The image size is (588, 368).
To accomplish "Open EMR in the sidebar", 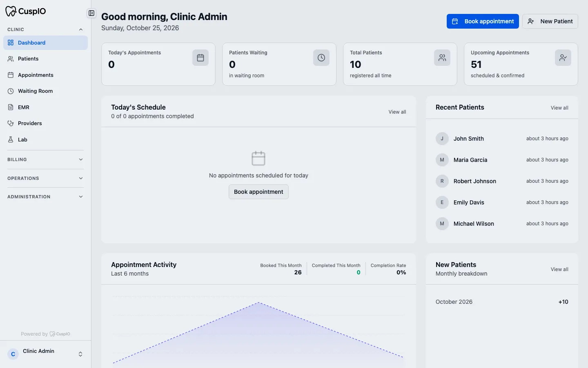I will point(45,107).
